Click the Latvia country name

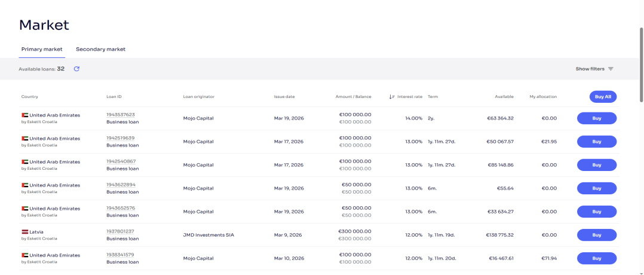click(36, 232)
